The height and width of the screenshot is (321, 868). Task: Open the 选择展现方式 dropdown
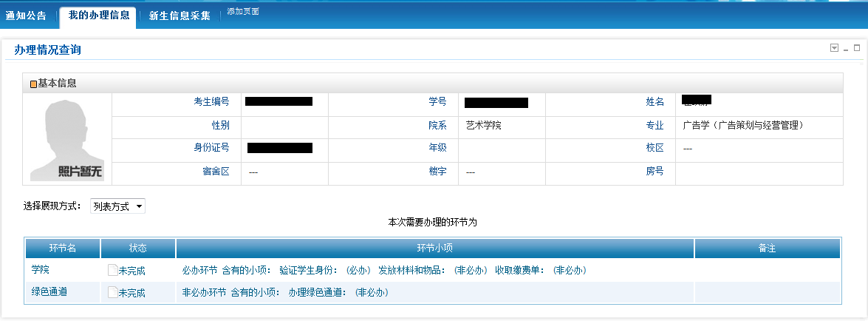(117, 206)
